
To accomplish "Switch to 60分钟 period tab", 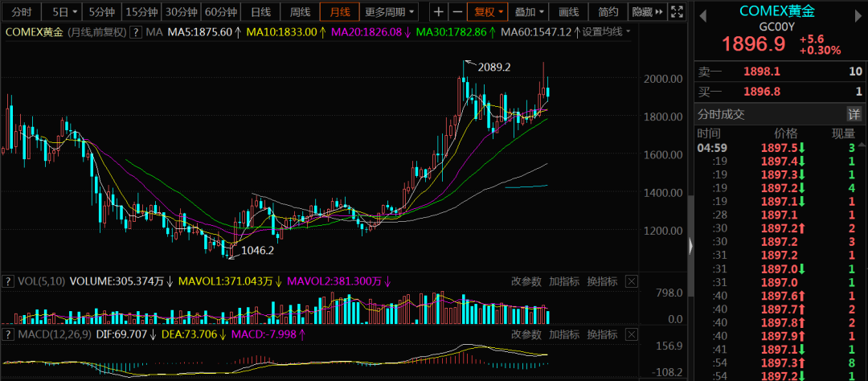I will click(221, 11).
